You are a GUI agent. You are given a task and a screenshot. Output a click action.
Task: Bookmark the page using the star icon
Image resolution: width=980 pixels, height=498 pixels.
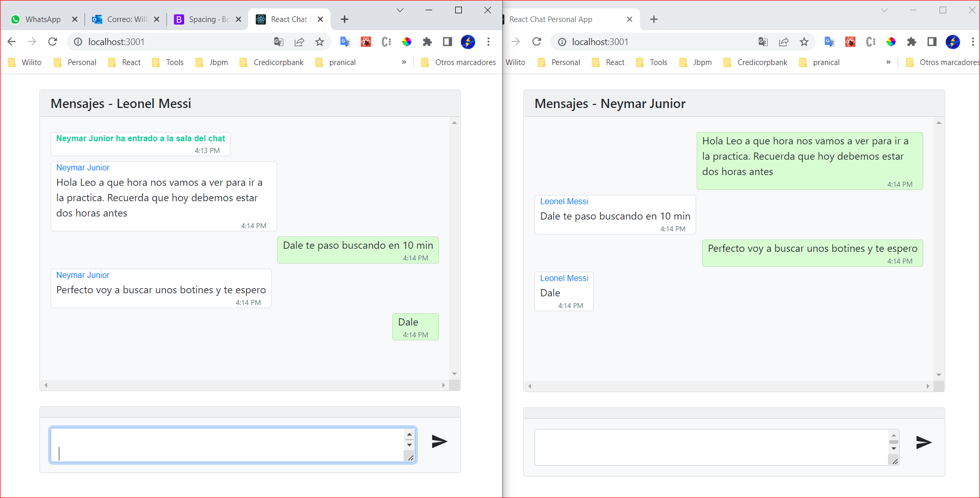pyautogui.click(x=320, y=41)
